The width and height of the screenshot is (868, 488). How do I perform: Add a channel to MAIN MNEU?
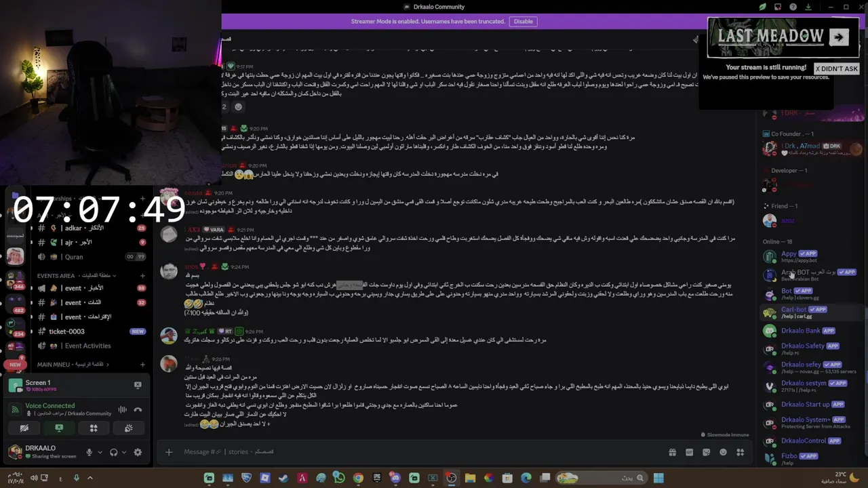pyautogui.click(x=142, y=365)
